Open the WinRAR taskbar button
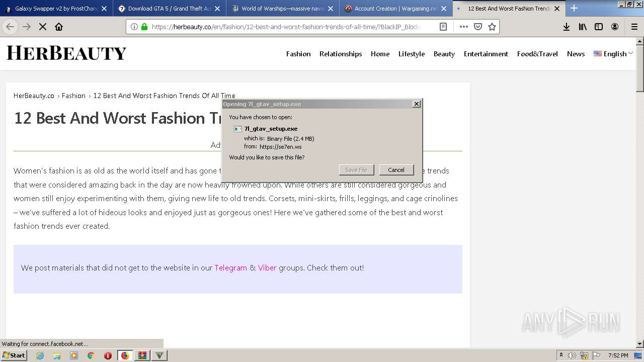The image size is (644, 362). (x=142, y=355)
